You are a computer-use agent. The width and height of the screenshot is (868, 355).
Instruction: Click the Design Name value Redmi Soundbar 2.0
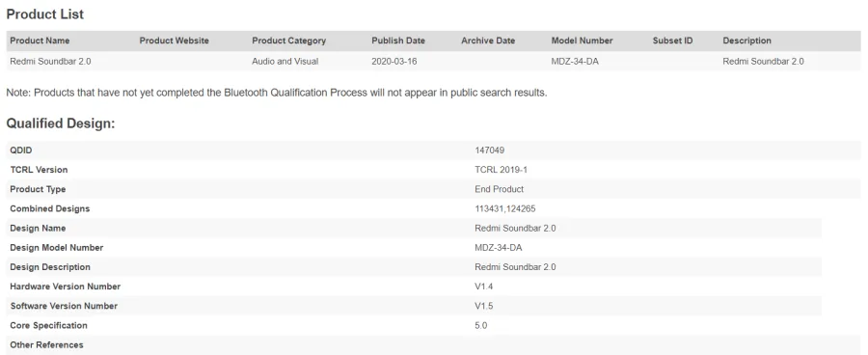[x=515, y=228]
